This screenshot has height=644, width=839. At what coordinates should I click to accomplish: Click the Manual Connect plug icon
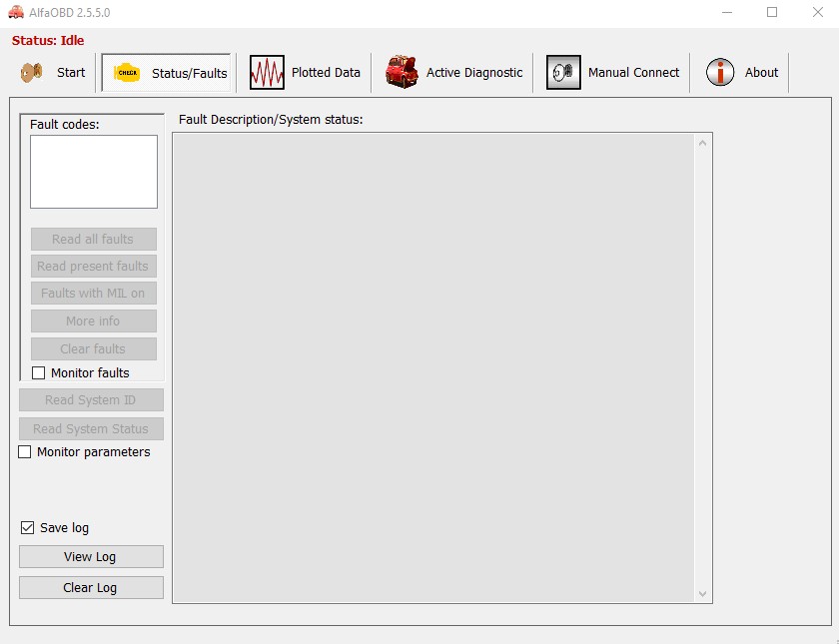[x=563, y=73]
